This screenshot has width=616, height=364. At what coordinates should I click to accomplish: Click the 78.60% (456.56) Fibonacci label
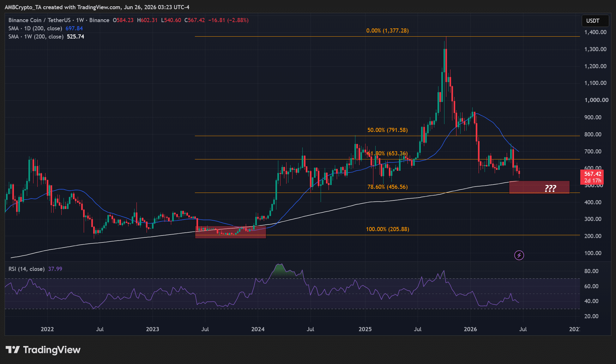(x=387, y=187)
